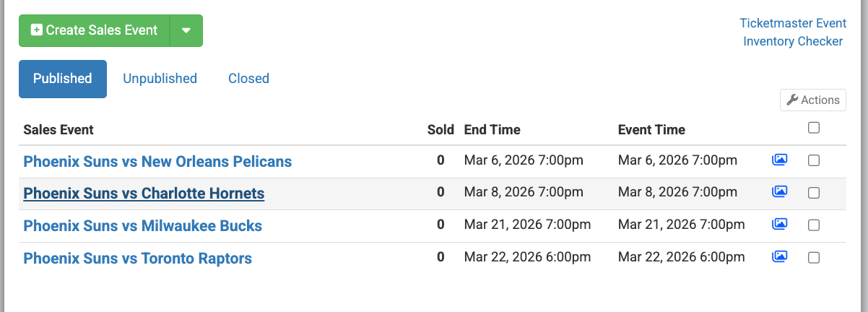Toggle the select-all checkbox in header

(x=814, y=128)
